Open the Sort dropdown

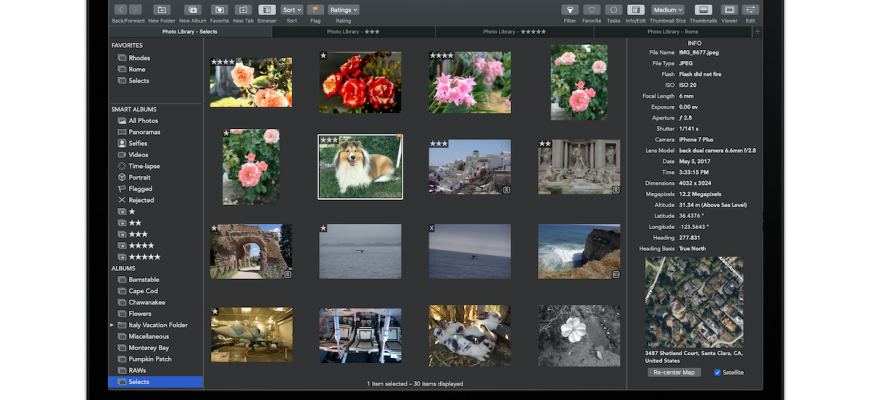[x=291, y=9]
